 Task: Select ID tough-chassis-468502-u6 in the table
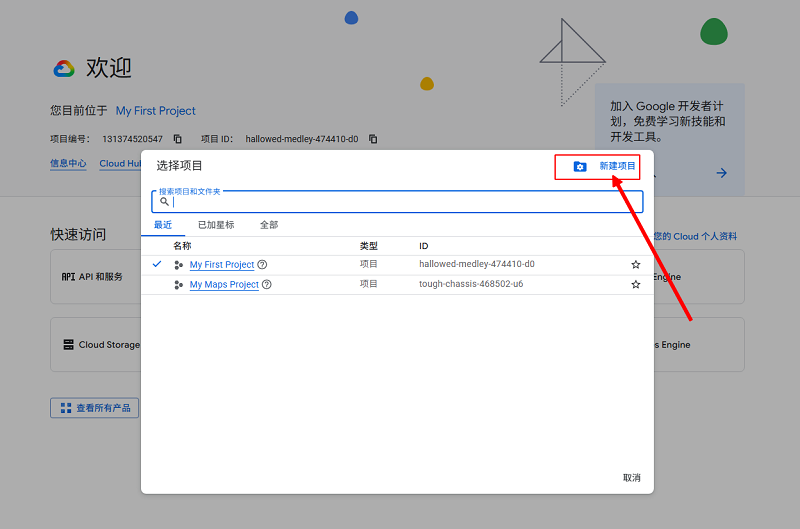(471, 284)
